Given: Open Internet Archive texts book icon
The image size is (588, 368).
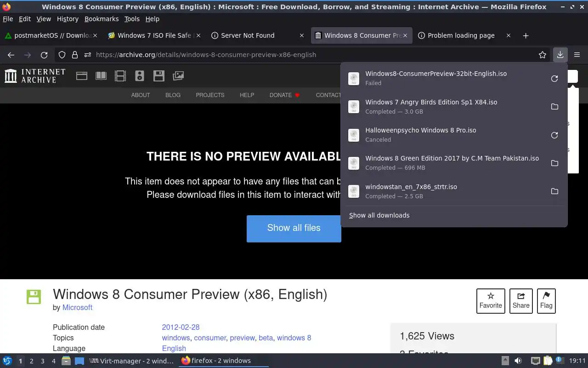Looking at the screenshot, I should click(101, 76).
